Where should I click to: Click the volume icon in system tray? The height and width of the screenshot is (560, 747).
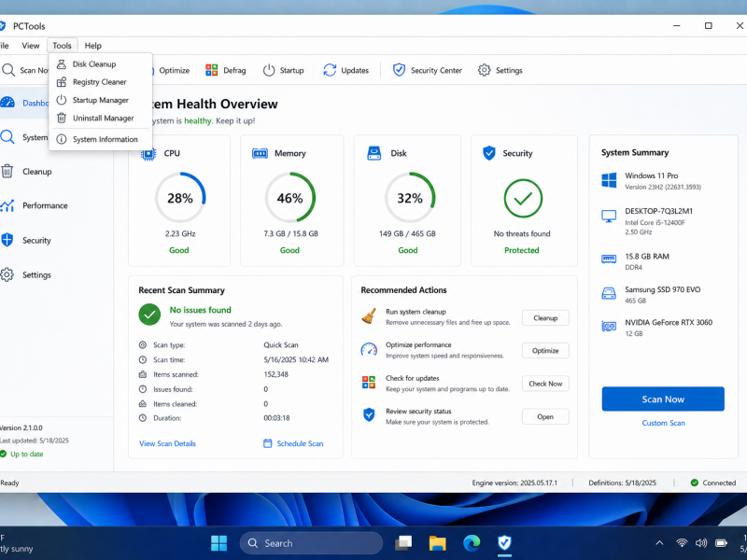(701, 543)
